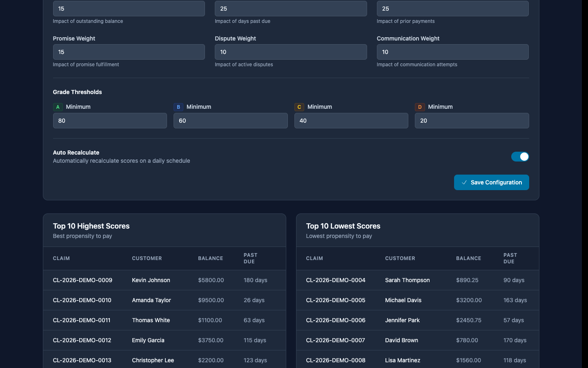Click the yellow C grade badge
Image resolution: width=588 pixels, height=368 pixels.
tap(299, 107)
